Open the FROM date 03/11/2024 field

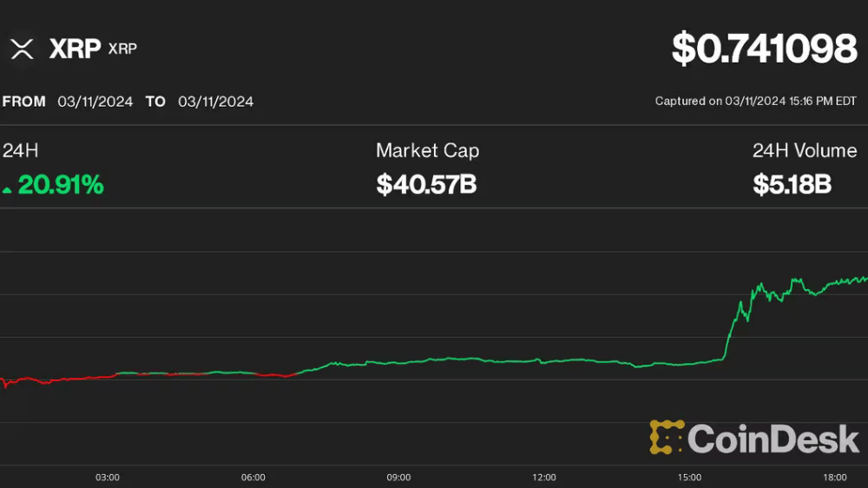[95, 102]
